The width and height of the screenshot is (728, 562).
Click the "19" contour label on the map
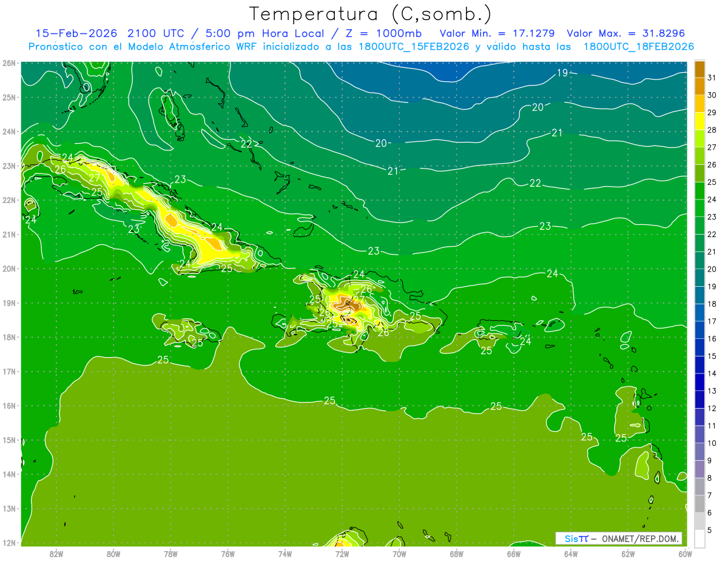(x=562, y=73)
